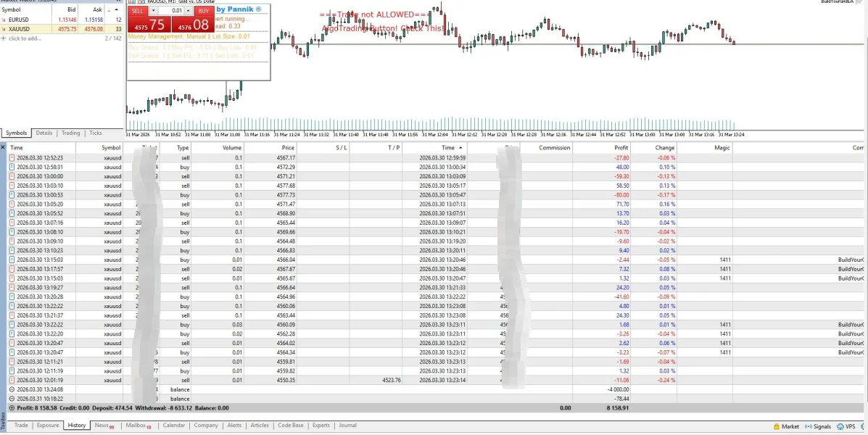Open the Articles tab
Screen dimensions: 868x435
point(260,426)
